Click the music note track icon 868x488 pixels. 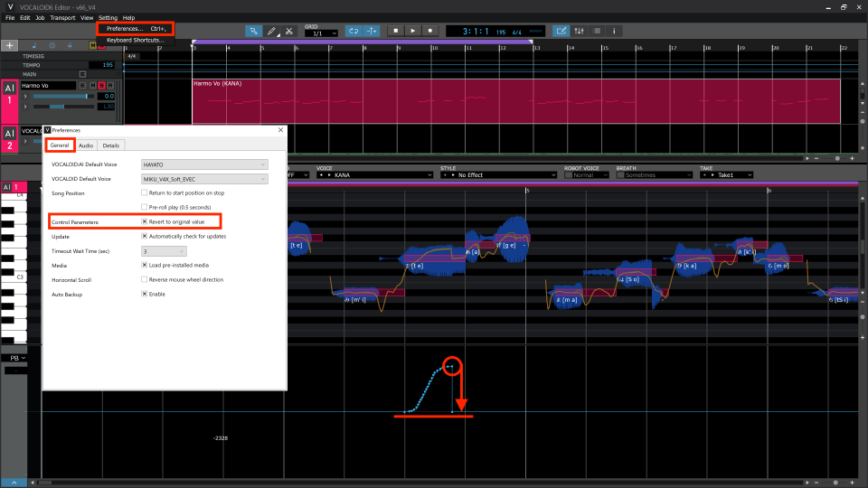34,45
